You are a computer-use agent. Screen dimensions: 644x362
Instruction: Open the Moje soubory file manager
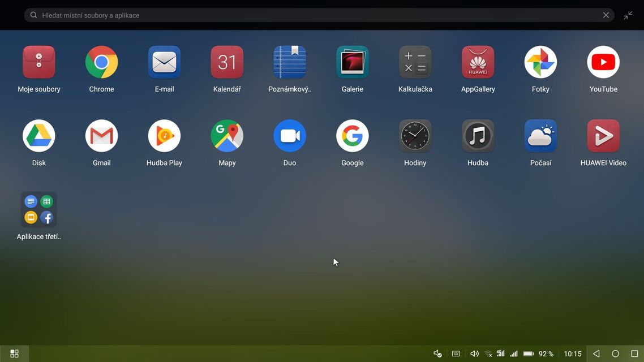[39, 62]
